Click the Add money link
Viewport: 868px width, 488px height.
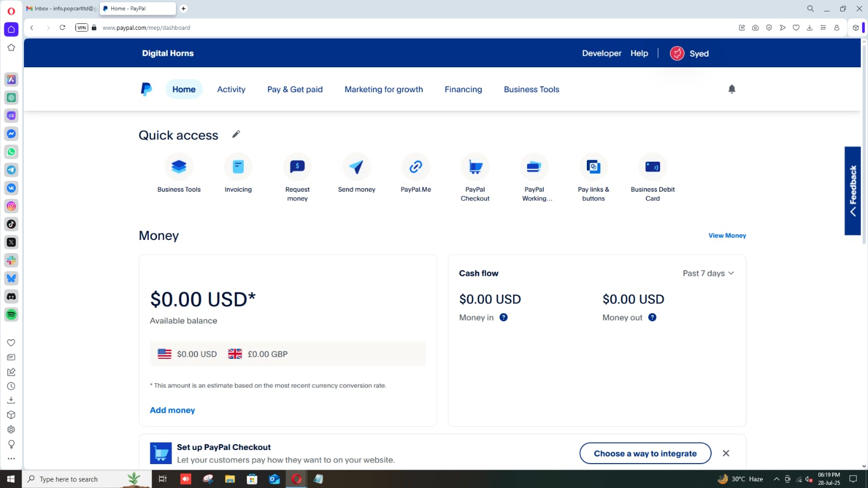(x=172, y=410)
